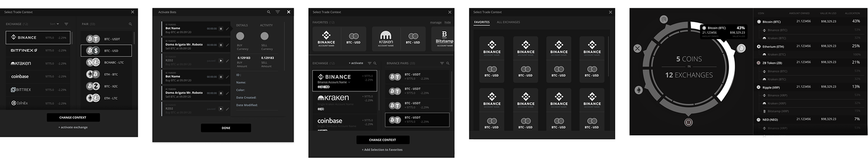Pause the topmost Domo Arigato Mr. Roboto bot
Screen dimensions: 868x167
pyautogui.click(x=221, y=45)
